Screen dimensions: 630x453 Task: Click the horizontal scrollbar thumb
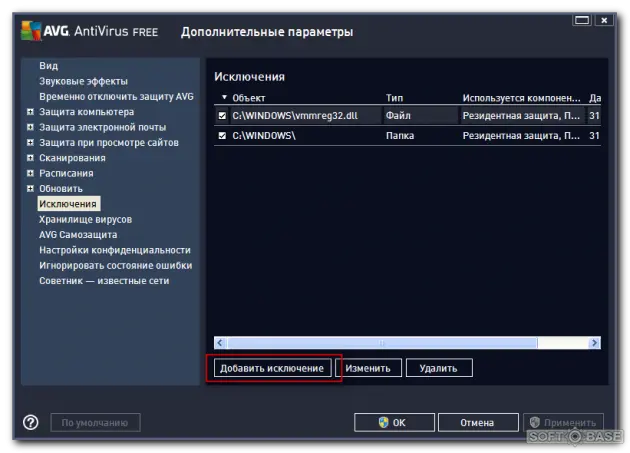tap(382, 343)
